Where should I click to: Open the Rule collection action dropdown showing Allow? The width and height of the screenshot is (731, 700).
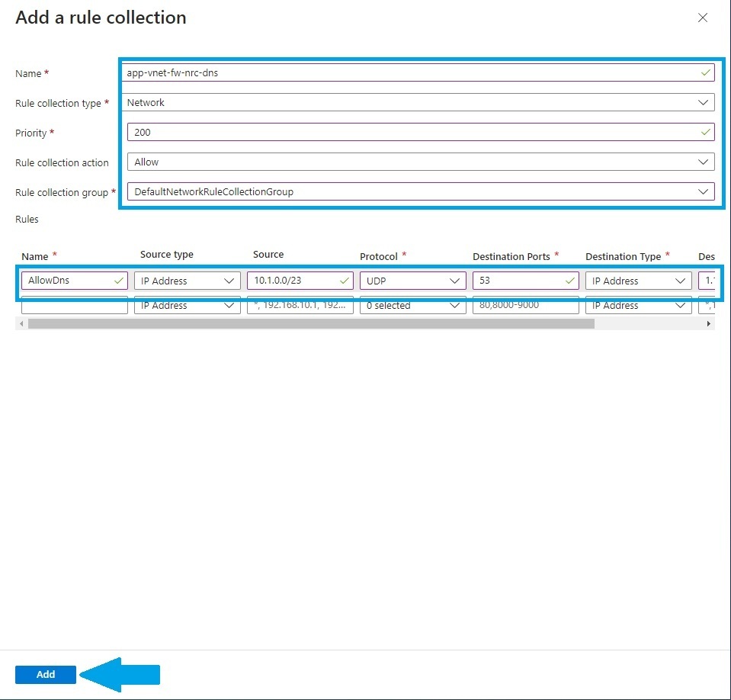(x=704, y=162)
